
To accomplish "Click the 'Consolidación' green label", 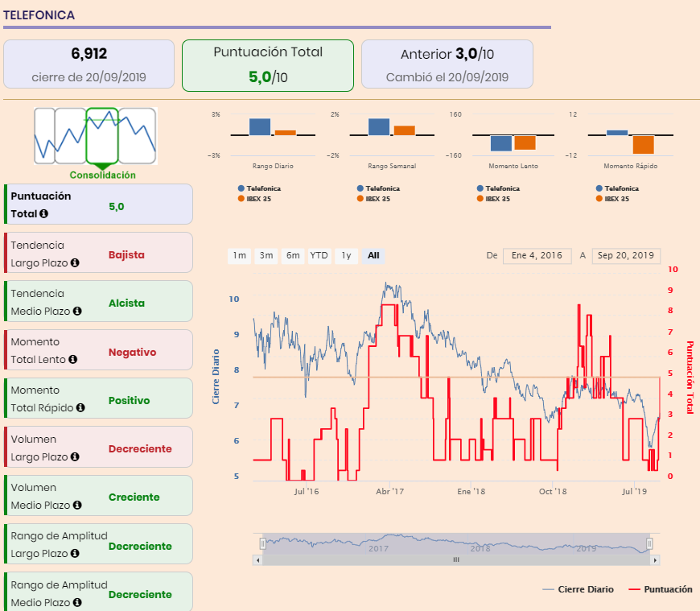I will click(103, 175).
